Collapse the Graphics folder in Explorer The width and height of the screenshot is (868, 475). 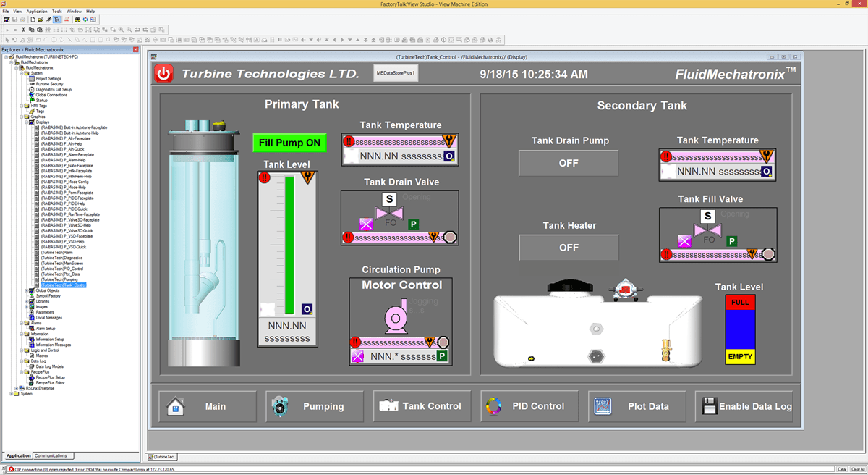[21, 117]
